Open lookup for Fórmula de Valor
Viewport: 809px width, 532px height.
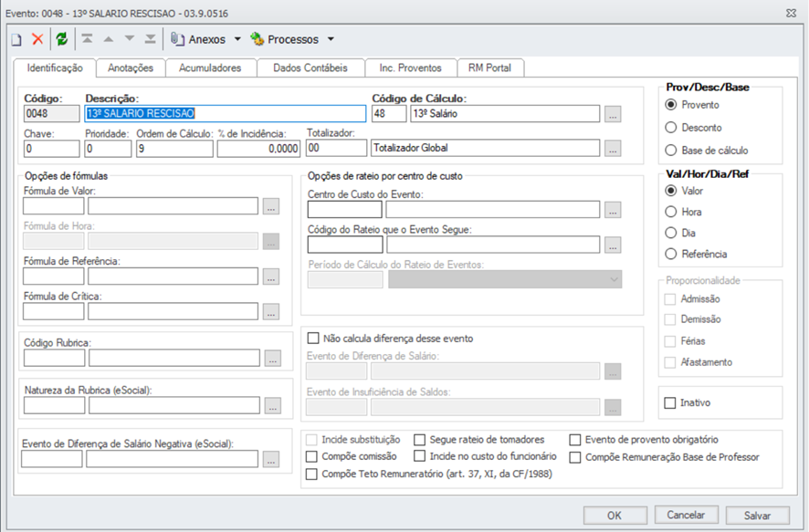click(x=271, y=206)
